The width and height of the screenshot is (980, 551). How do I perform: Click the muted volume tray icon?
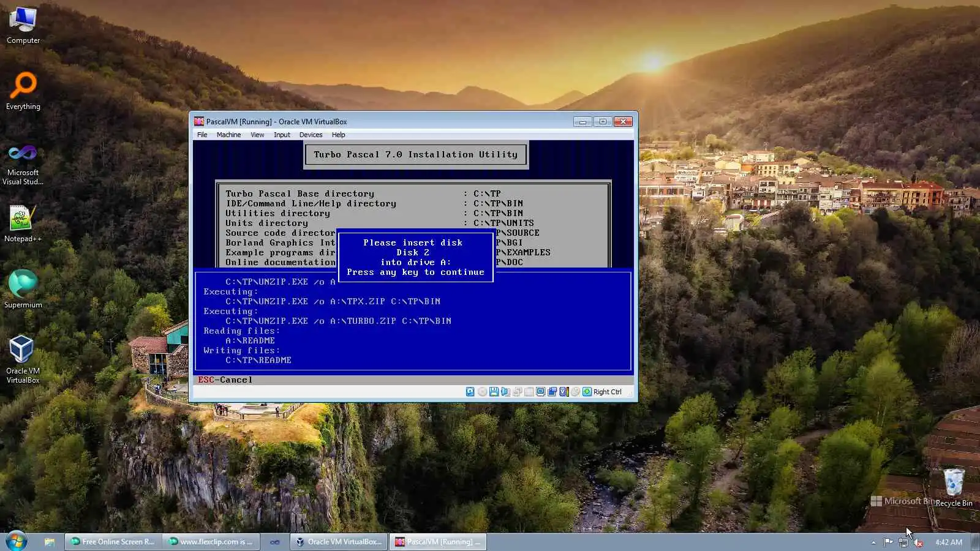[x=918, y=542]
